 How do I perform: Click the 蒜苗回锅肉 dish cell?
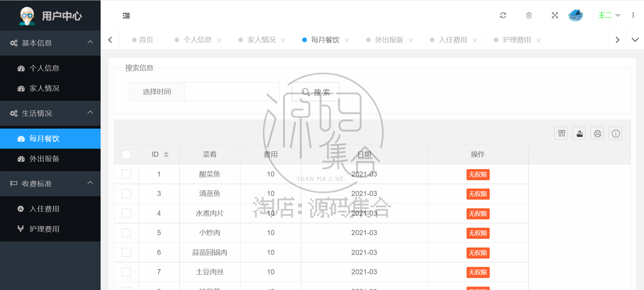coord(210,252)
